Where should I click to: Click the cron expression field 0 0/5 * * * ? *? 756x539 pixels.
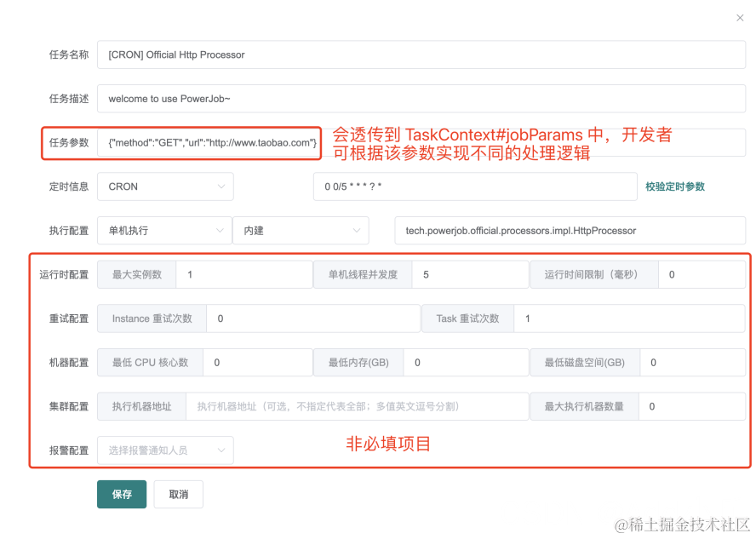(475, 186)
